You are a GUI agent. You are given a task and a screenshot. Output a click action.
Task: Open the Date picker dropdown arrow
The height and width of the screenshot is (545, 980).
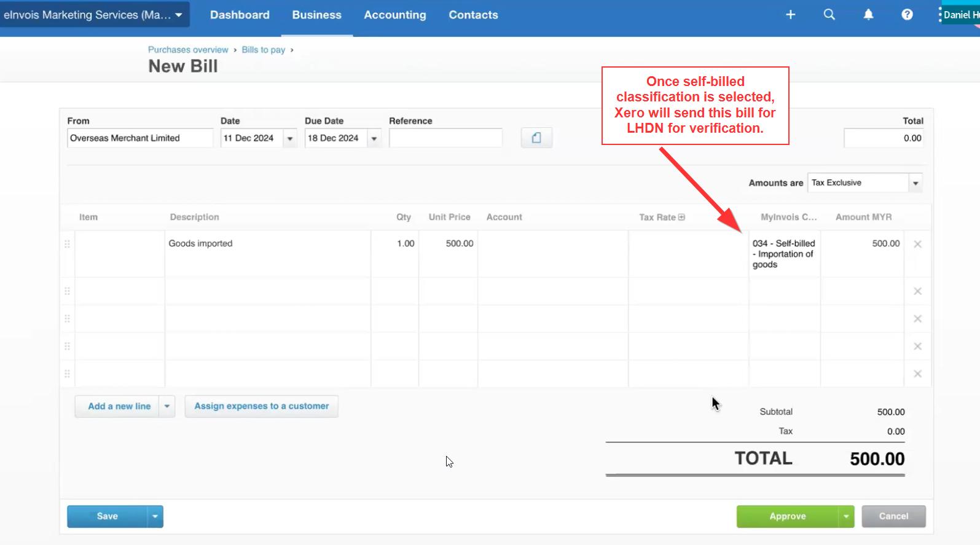click(x=290, y=138)
